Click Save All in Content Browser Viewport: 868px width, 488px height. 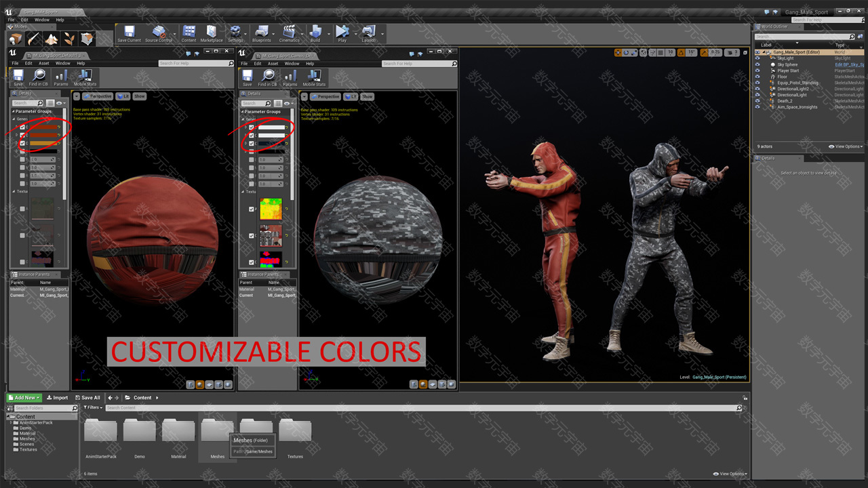[x=88, y=398]
